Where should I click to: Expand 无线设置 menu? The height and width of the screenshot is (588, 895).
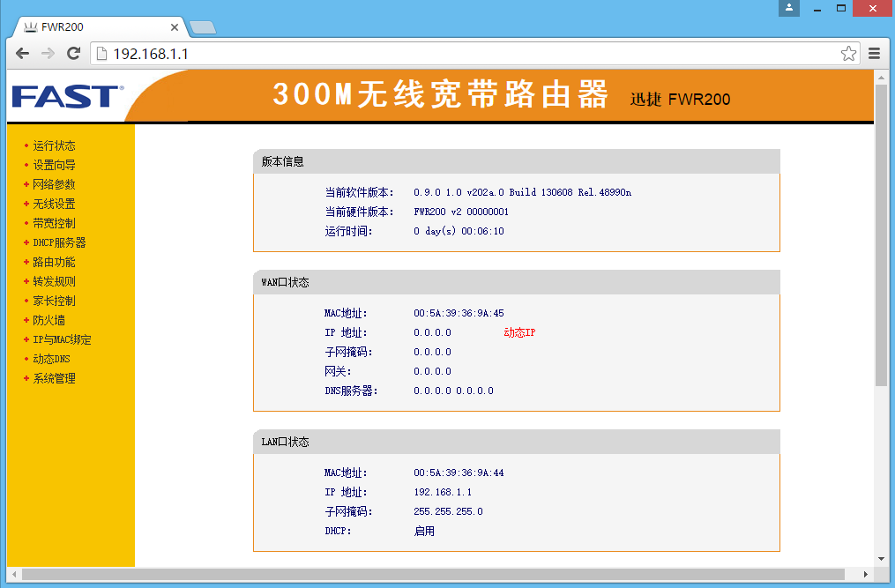click(54, 204)
